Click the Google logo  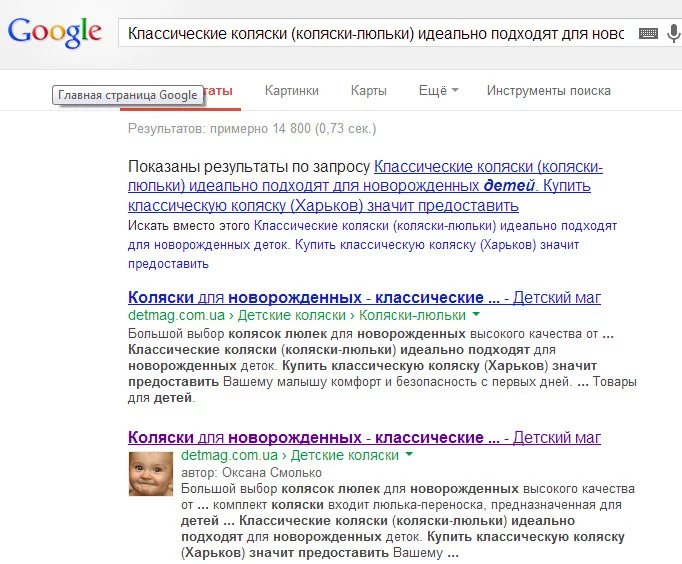click(55, 32)
